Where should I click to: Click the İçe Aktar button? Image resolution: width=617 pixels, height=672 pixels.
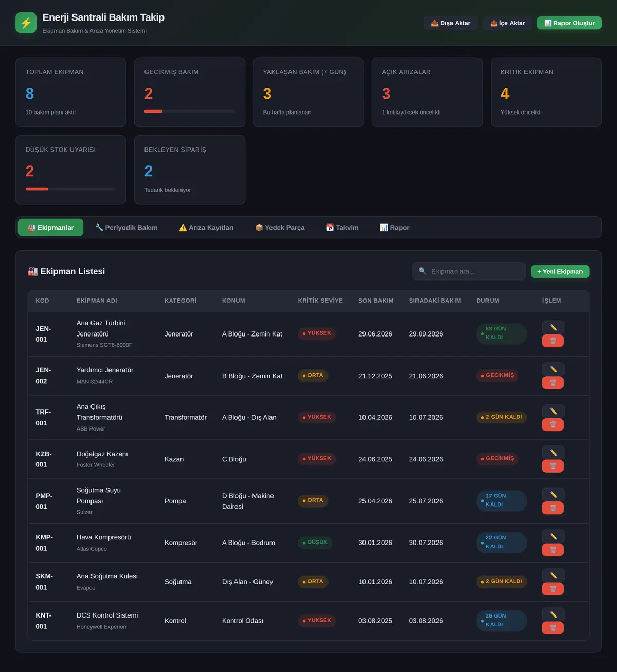[507, 23]
